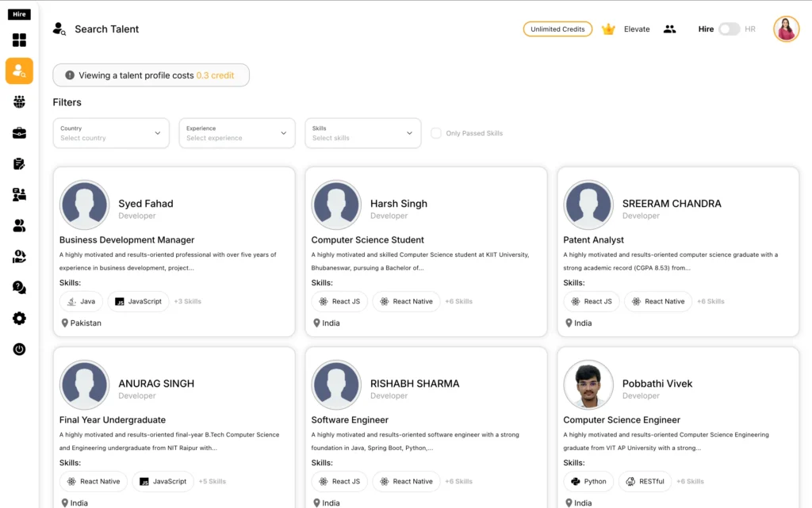Open the globe community icon in sidebar
Viewport: 812px width, 508px height.
point(19,102)
